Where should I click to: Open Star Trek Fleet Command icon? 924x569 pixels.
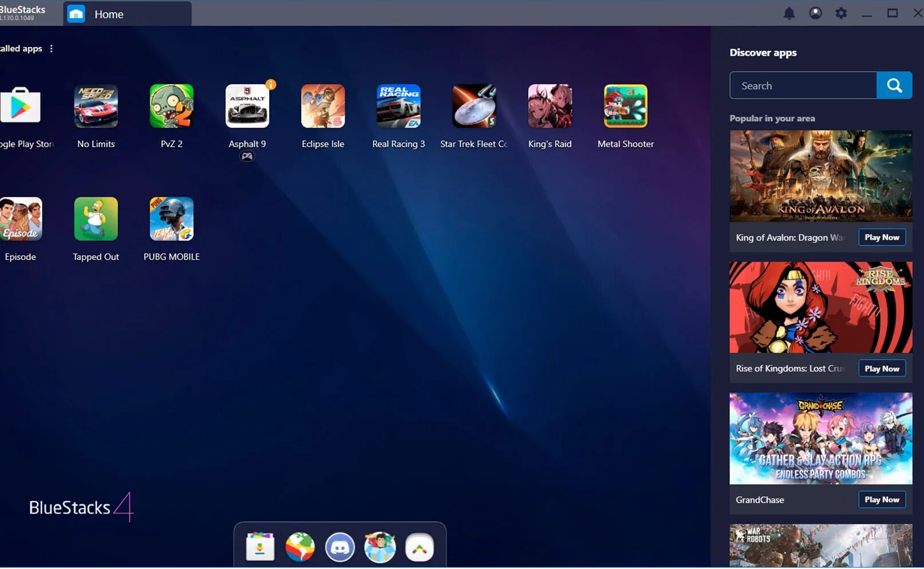474,106
